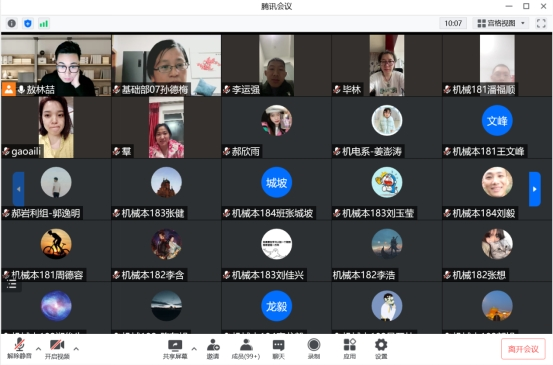Start recording with 录制 button
This screenshot has height=365, width=553.
(x=314, y=349)
